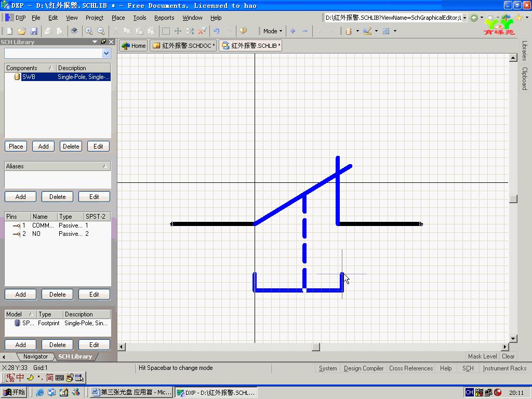Open the DXP menu

[x=16, y=18]
